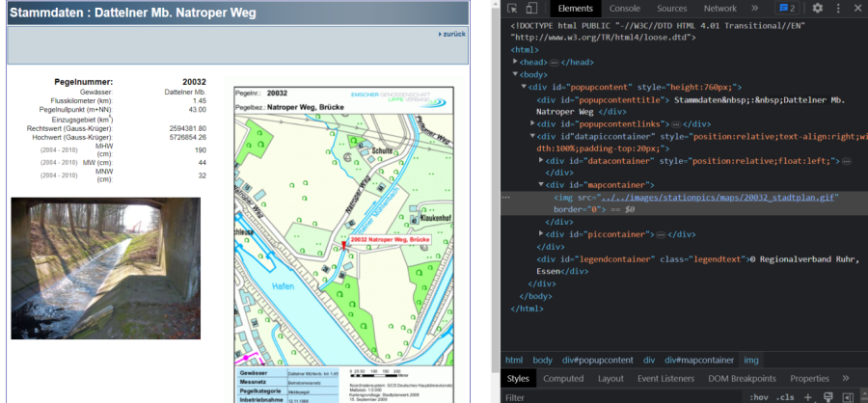Toggle the .cls class editor button
Image resolution: width=868 pixels, height=403 pixels.
(784, 397)
